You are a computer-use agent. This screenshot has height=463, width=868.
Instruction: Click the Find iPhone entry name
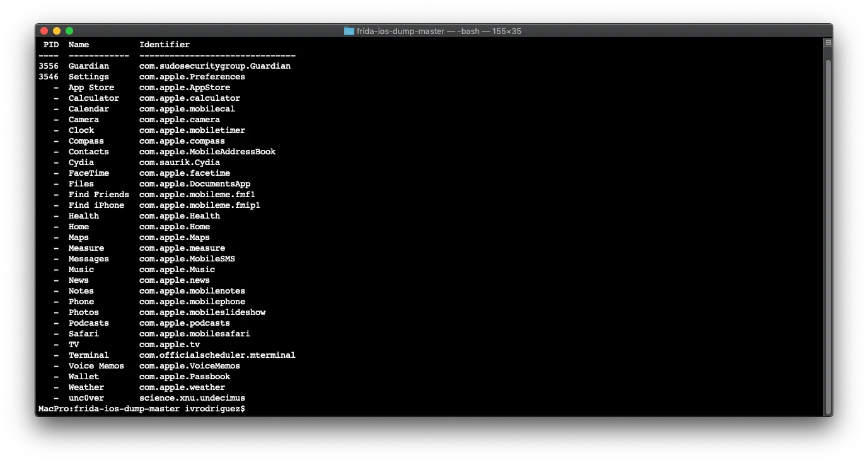point(96,205)
